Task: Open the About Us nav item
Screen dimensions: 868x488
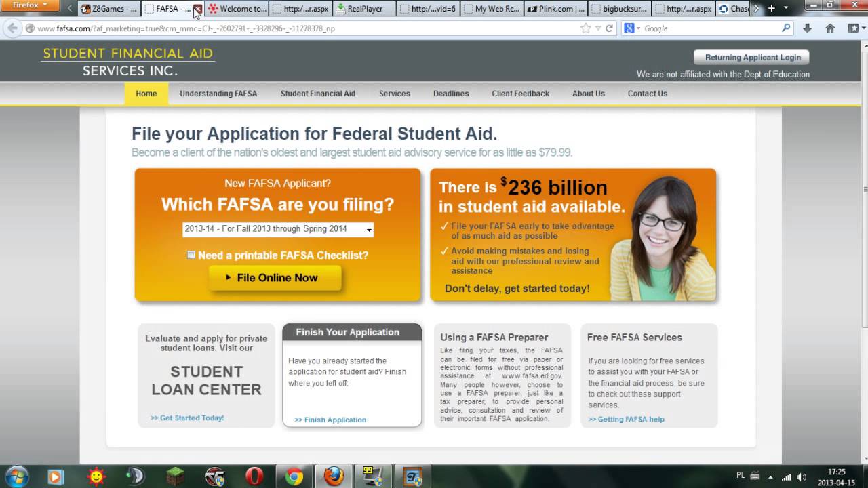Action: click(x=589, y=94)
